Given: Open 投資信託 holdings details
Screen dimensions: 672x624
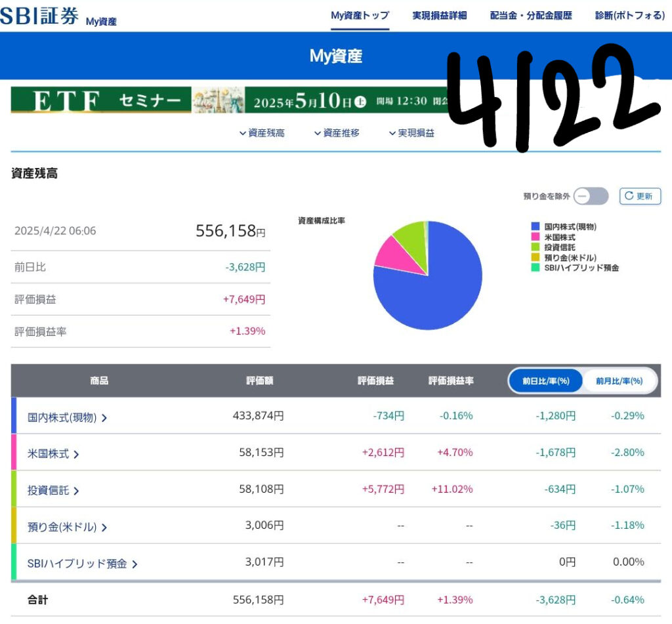Looking at the screenshot, I should click(53, 490).
